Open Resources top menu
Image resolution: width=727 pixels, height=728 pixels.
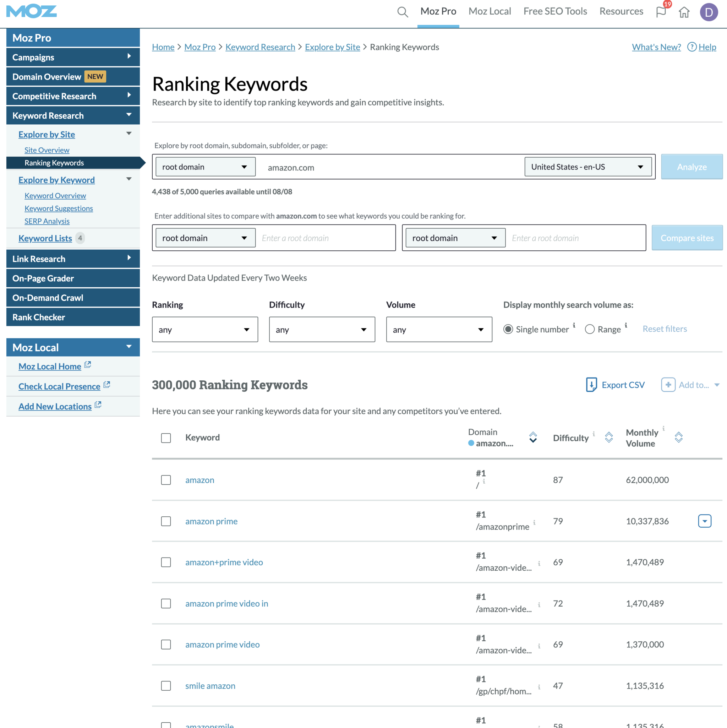622,11
